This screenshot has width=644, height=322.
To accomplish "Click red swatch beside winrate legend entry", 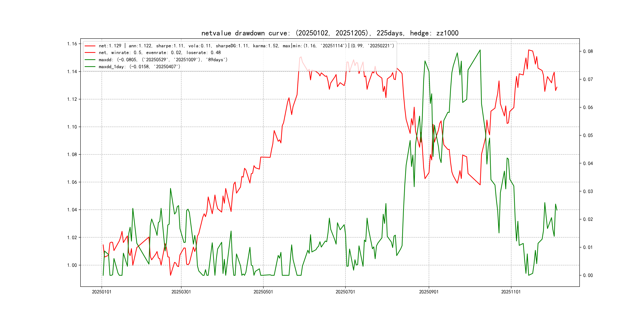I will tap(90, 53).
